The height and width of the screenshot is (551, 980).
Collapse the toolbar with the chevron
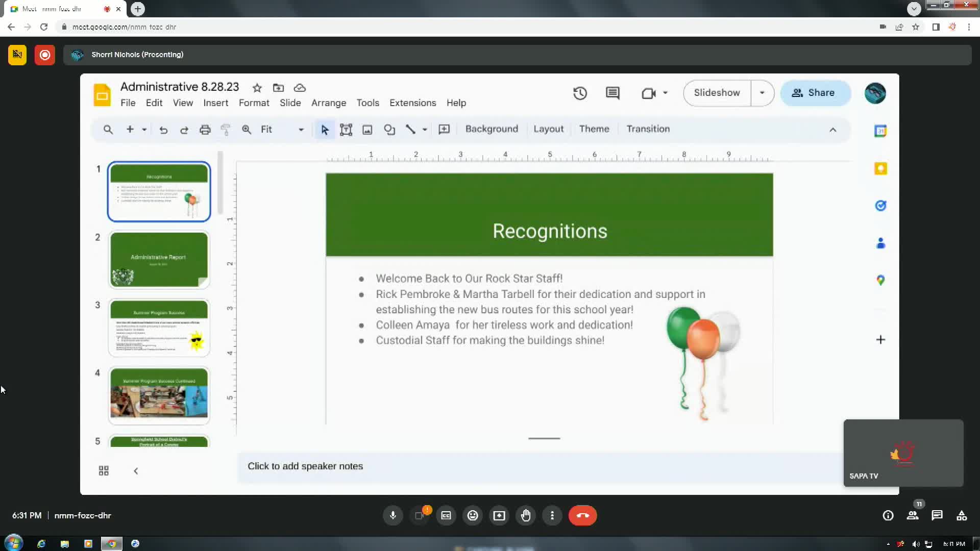[x=833, y=130]
